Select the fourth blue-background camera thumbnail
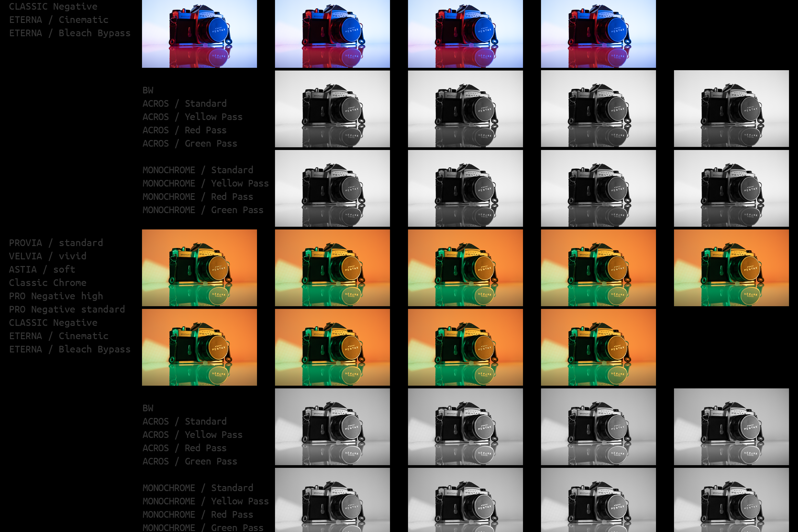Image resolution: width=798 pixels, height=532 pixels. [598, 34]
